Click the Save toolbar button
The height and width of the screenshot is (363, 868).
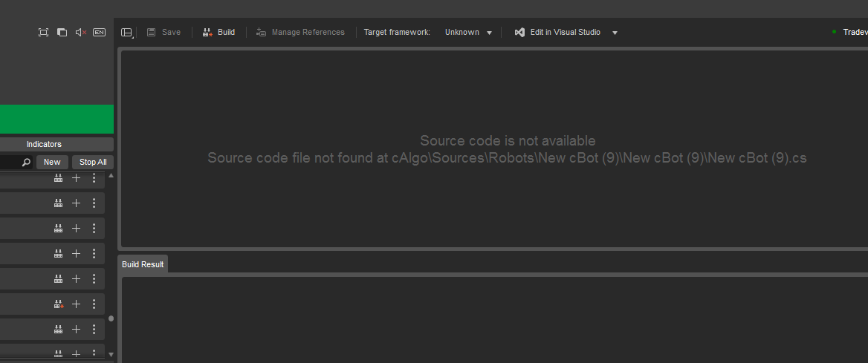(x=163, y=32)
